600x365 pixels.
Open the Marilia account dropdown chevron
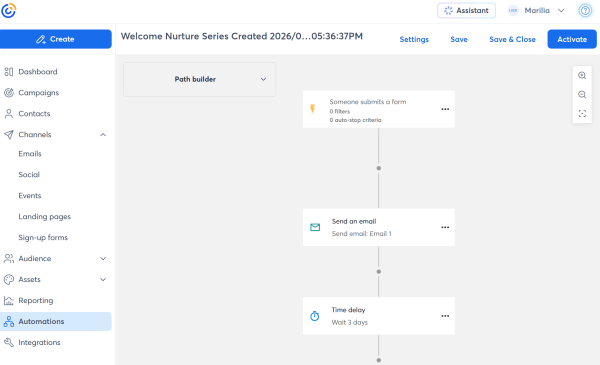click(561, 10)
